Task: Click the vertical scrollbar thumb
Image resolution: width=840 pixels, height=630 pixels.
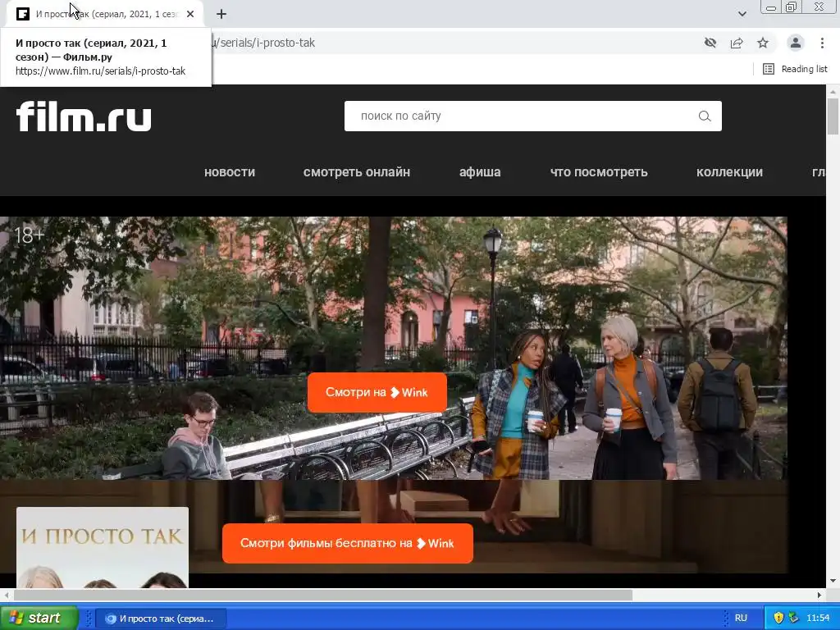Action: point(833,116)
